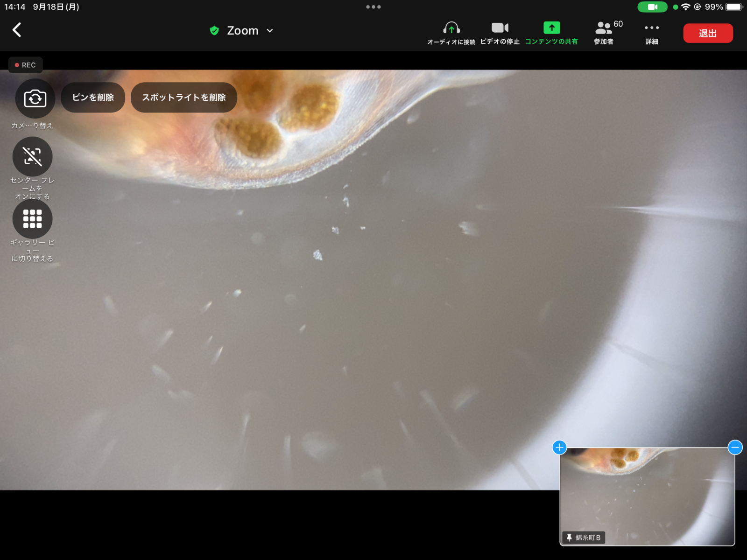Click the ピンを削除 button
Image resolution: width=747 pixels, height=560 pixels.
(x=93, y=98)
